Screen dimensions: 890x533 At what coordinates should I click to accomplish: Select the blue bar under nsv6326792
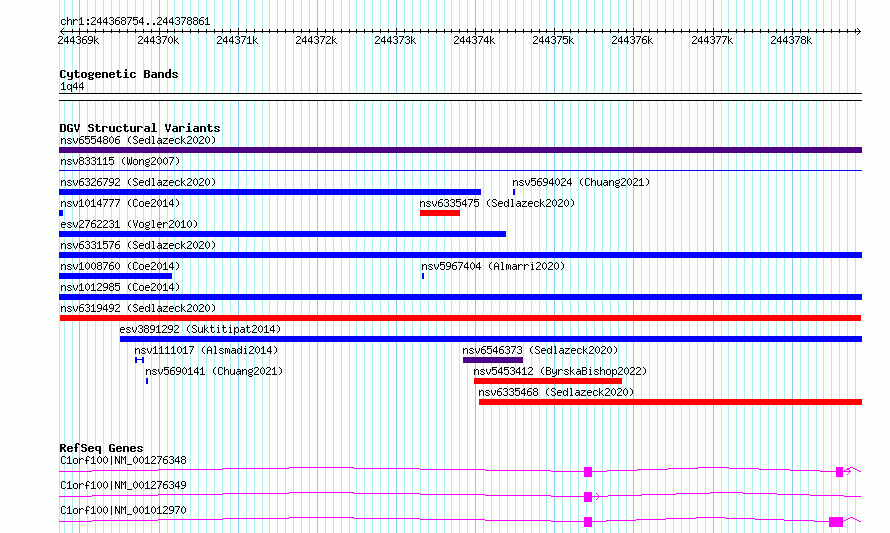(270, 192)
